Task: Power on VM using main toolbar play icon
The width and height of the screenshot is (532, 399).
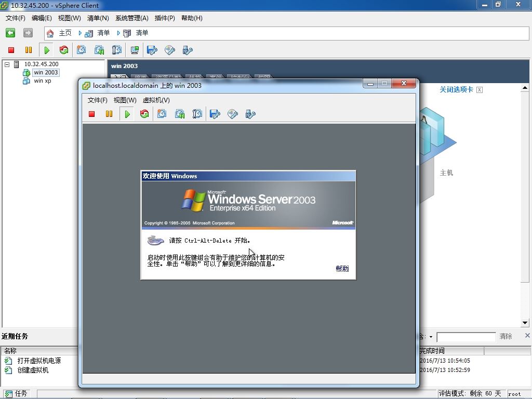Action: point(46,50)
